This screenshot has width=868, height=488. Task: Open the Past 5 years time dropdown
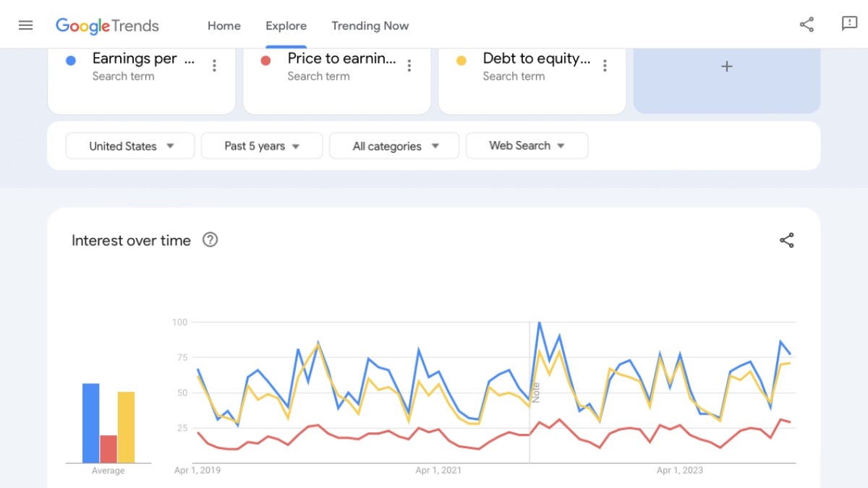click(x=261, y=146)
